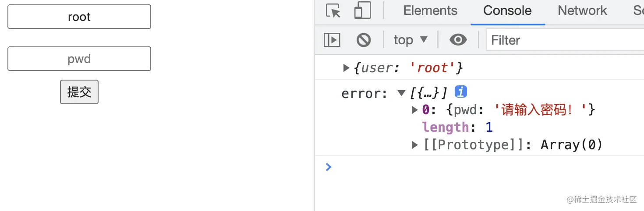Open live expression with the eye icon
This screenshot has width=644, height=211.
458,40
